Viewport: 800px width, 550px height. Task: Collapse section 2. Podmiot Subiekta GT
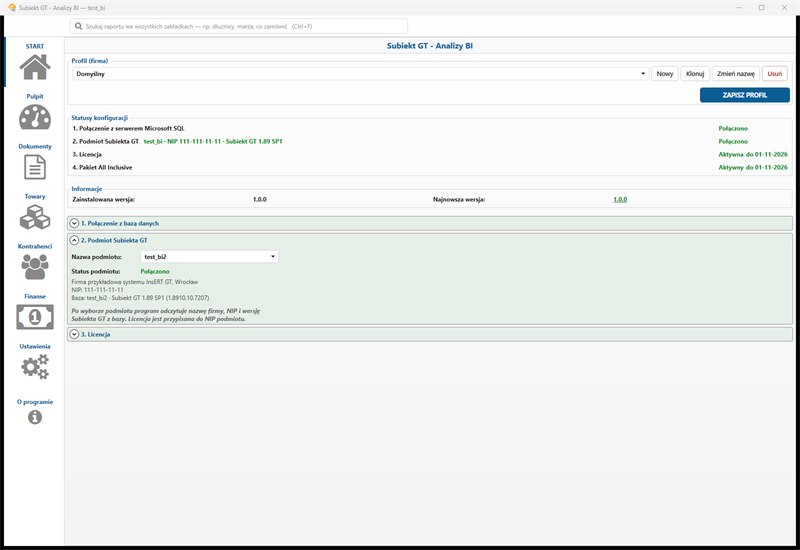(74, 240)
